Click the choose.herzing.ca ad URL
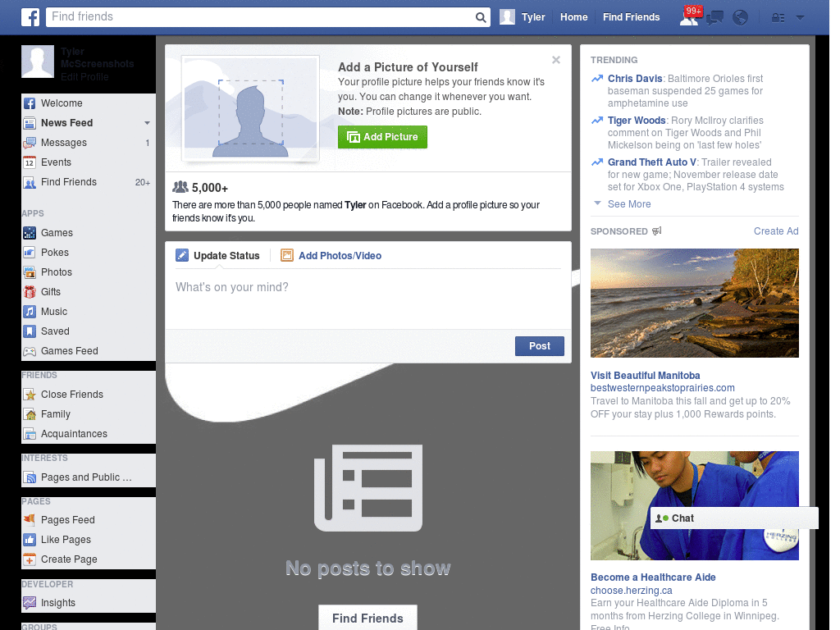Viewport: 840px width, 630px height. coord(631,591)
